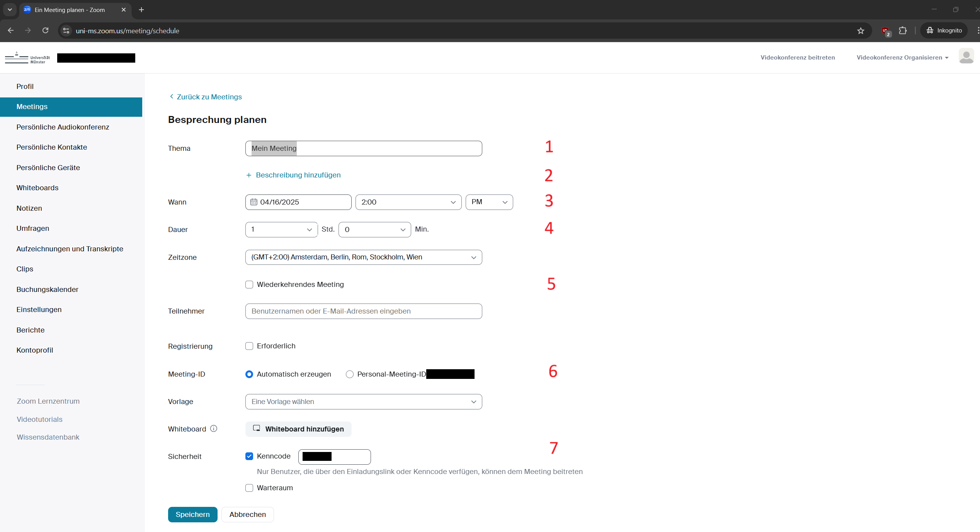Click the Teilnehmer input field
This screenshot has width=980, height=532.
click(x=363, y=311)
